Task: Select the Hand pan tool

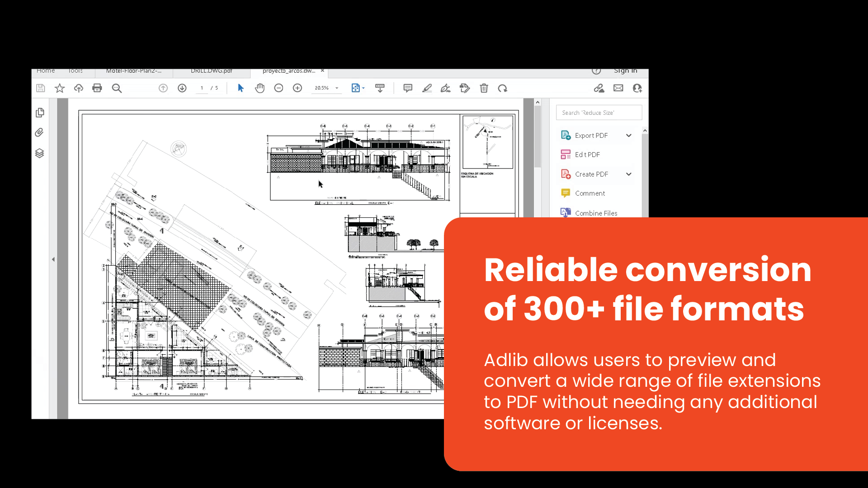Action: click(x=259, y=88)
